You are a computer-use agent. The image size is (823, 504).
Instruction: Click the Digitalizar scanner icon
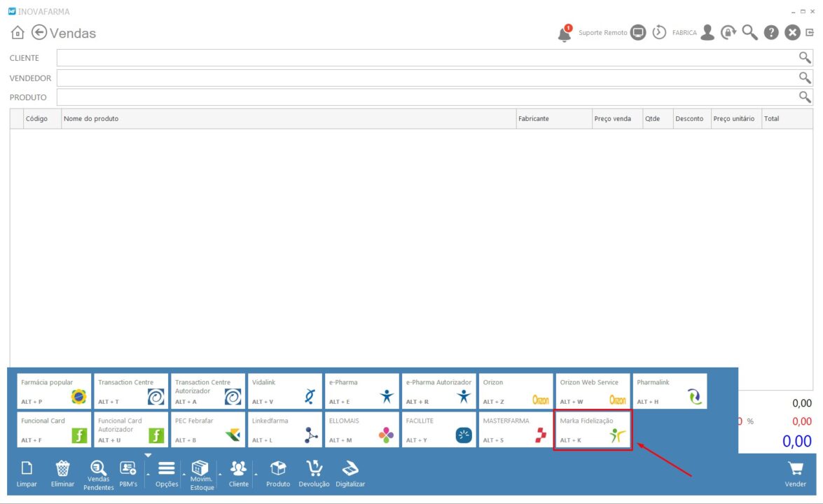350,468
